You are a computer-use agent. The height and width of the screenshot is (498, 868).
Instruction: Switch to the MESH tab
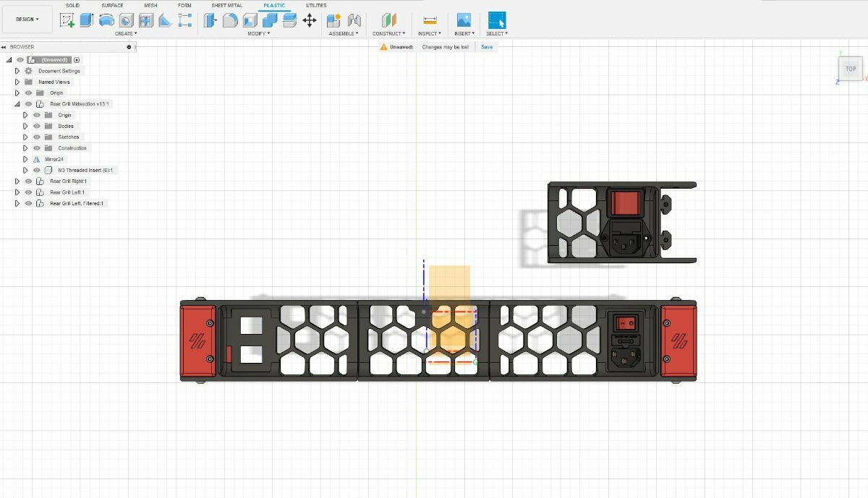150,5
